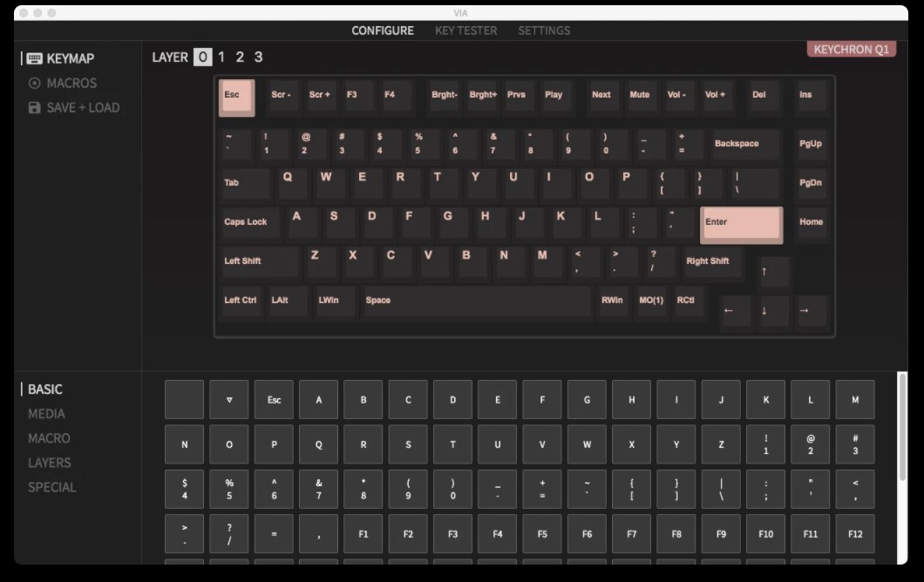Pick the F12 keycode in the palette
This screenshot has height=582, width=924.
[x=855, y=534]
